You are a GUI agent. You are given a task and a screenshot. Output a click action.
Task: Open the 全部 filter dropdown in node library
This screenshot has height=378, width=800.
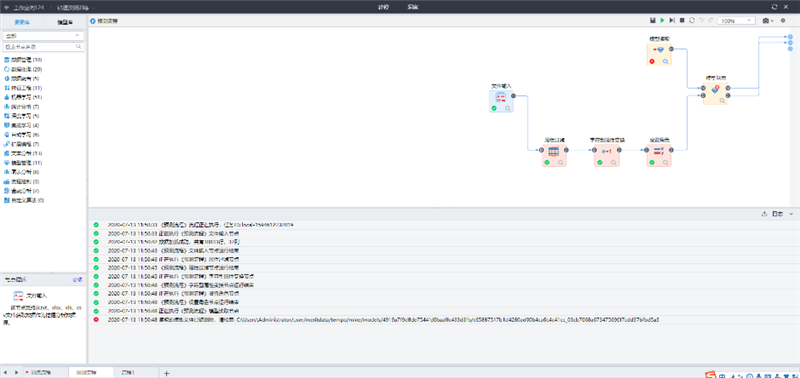(x=43, y=36)
